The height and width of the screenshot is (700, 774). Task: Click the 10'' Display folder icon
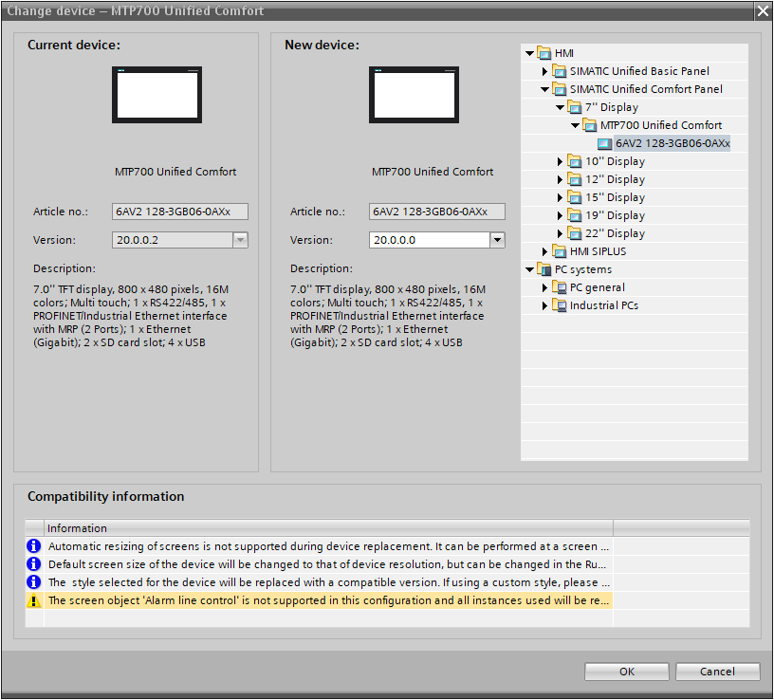point(574,161)
